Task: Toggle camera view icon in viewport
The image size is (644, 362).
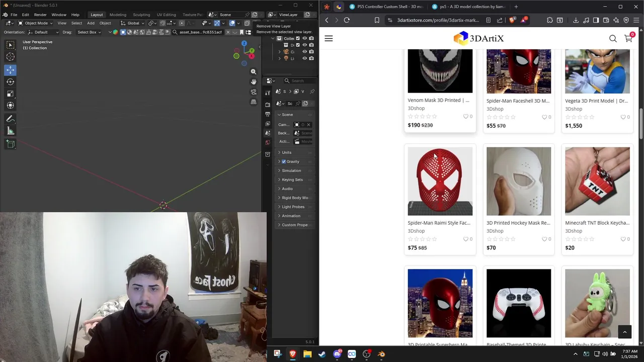Action: tap(254, 92)
